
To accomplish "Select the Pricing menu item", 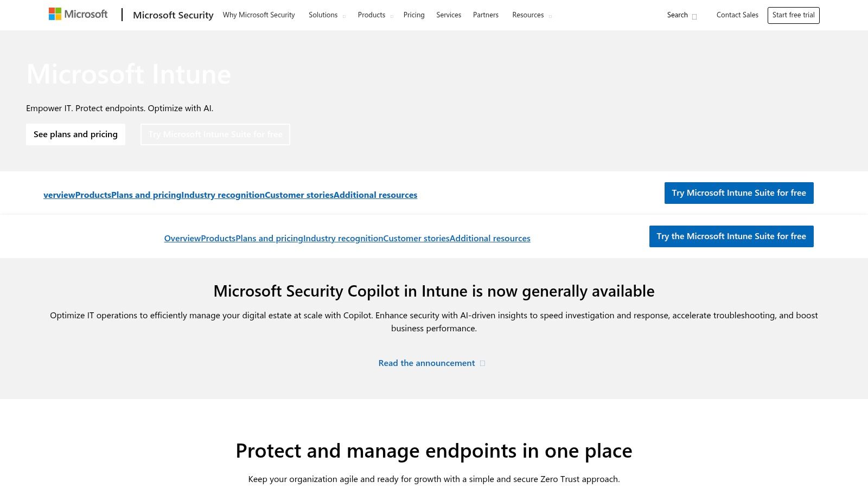I will [414, 15].
